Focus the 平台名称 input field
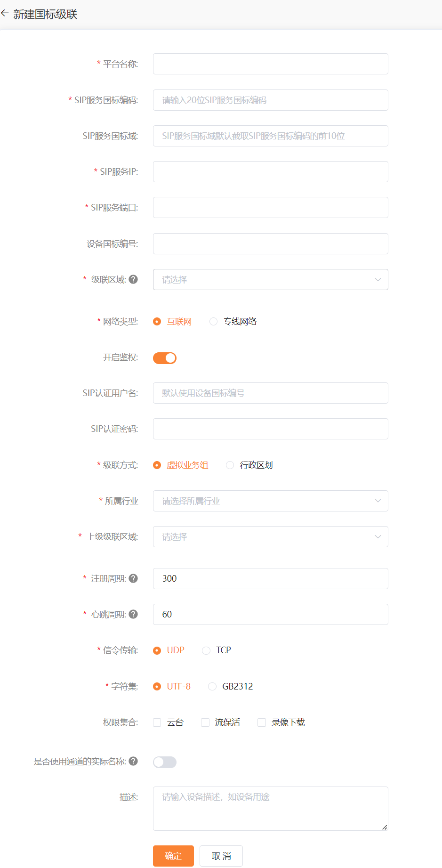 pos(271,64)
